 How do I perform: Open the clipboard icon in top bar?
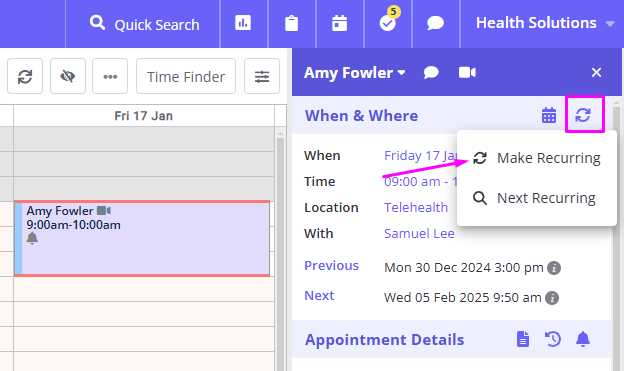click(x=291, y=23)
